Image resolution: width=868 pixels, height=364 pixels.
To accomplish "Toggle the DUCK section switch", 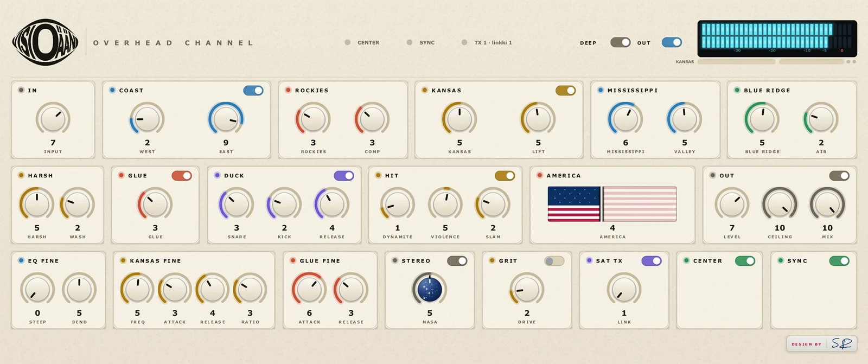I will coord(344,176).
